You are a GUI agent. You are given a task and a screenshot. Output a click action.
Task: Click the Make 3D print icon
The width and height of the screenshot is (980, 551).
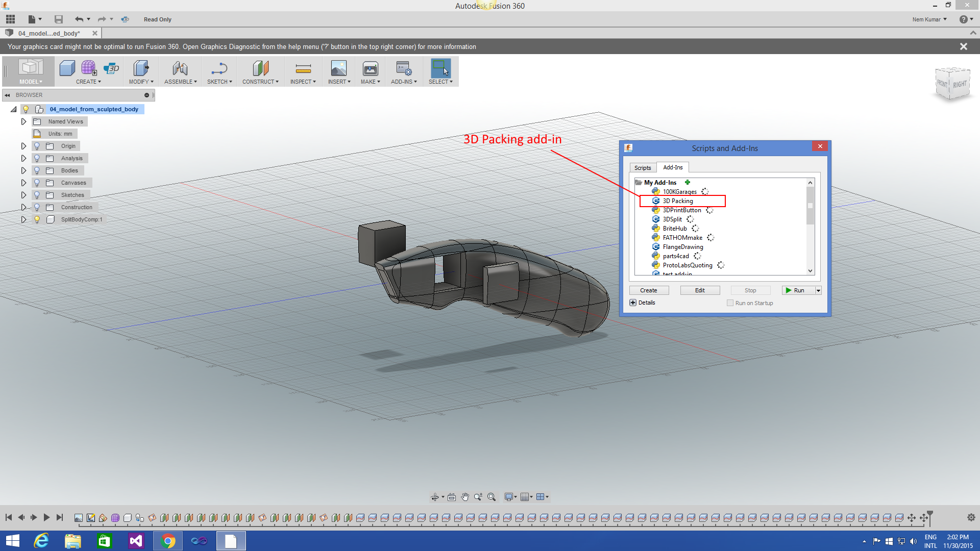[x=370, y=68]
